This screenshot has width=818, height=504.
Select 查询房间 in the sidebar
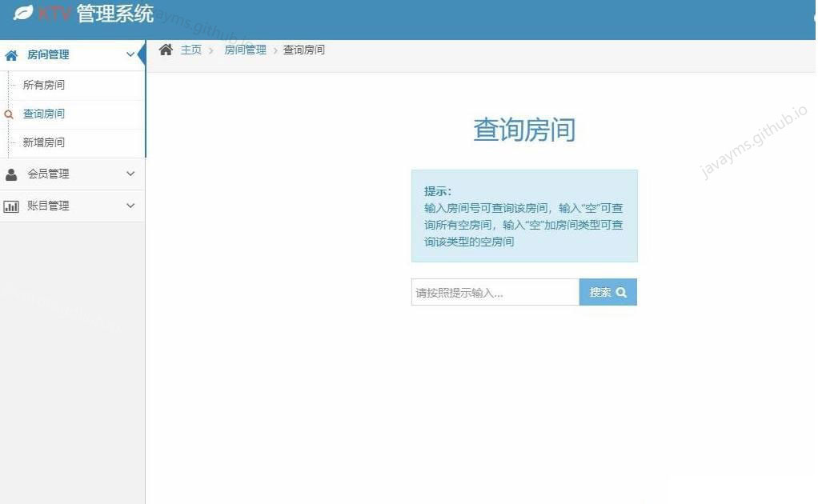pyautogui.click(x=44, y=114)
